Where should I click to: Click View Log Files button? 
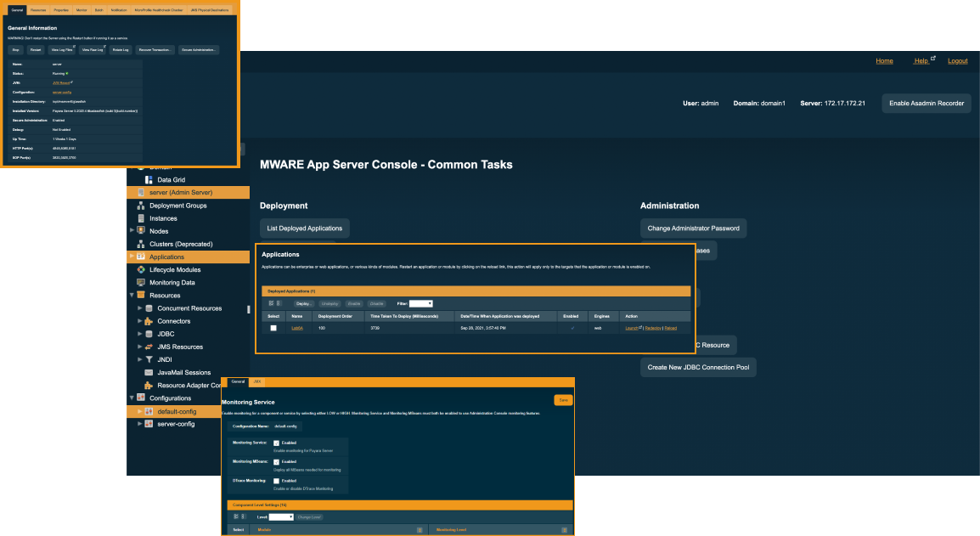[x=62, y=50]
